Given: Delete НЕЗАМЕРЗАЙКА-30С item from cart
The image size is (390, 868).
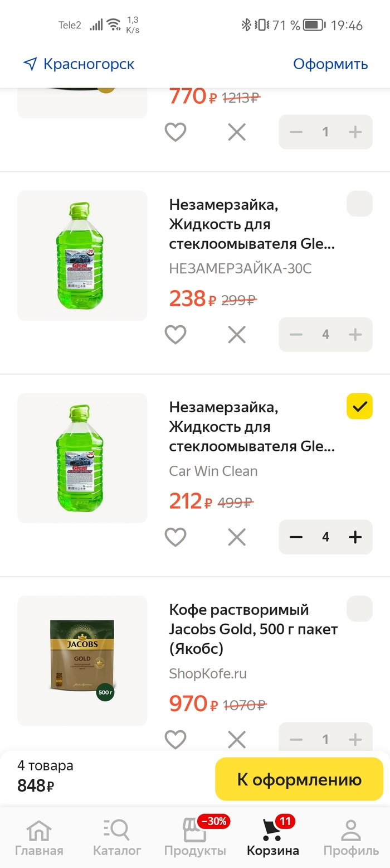Looking at the screenshot, I should click(x=237, y=334).
